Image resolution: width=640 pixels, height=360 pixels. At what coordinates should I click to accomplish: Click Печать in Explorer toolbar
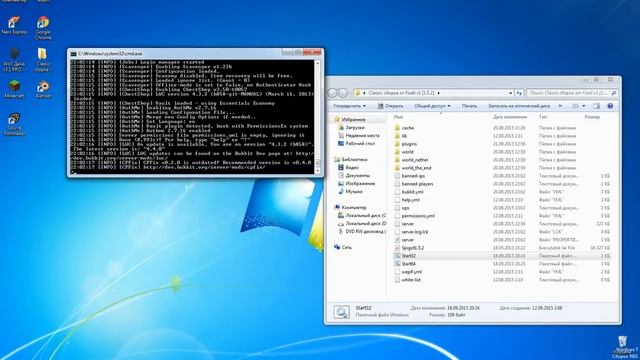coord(469,106)
